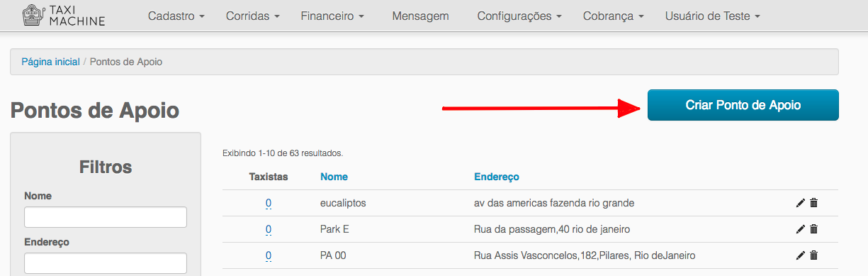The height and width of the screenshot is (276, 868).
Task: Delete the Park E row
Action: (x=813, y=229)
